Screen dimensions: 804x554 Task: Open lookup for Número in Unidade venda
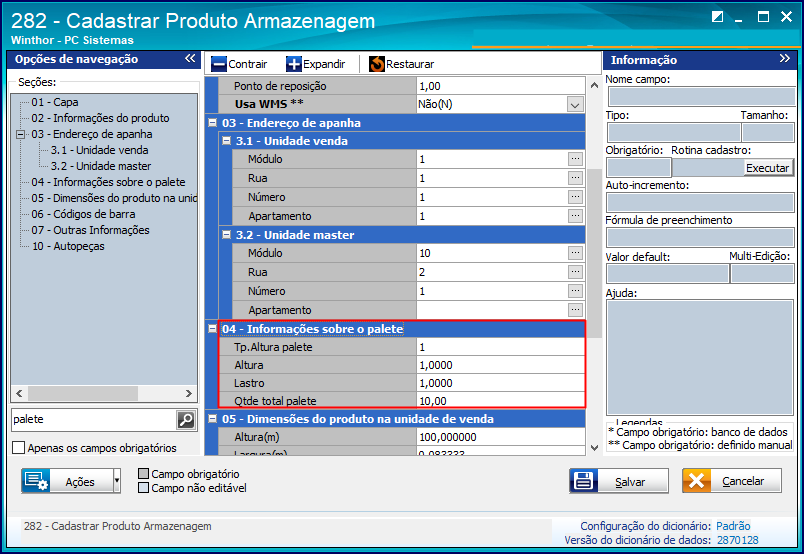coord(575,197)
